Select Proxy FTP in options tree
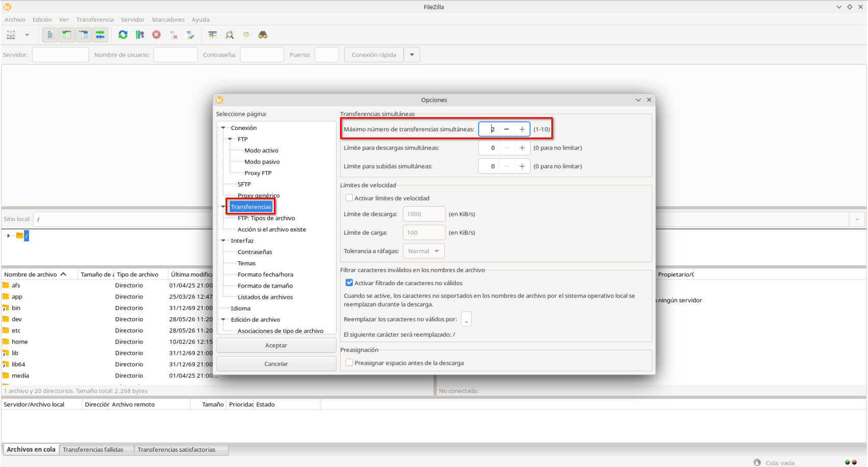This screenshot has width=868, height=467. click(x=258, y=173)
